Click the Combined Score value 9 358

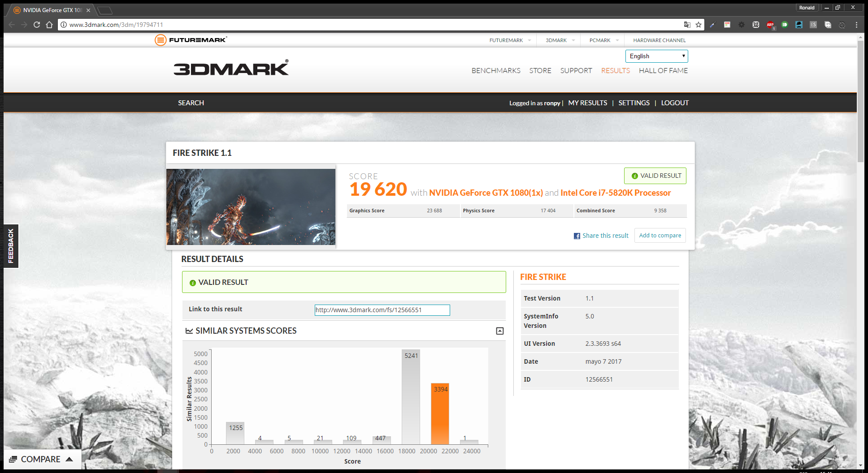click(660, 211)
